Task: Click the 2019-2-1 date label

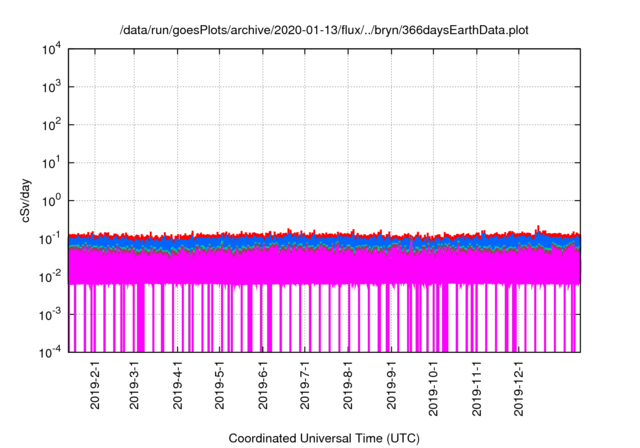Action: pos(95,385)
